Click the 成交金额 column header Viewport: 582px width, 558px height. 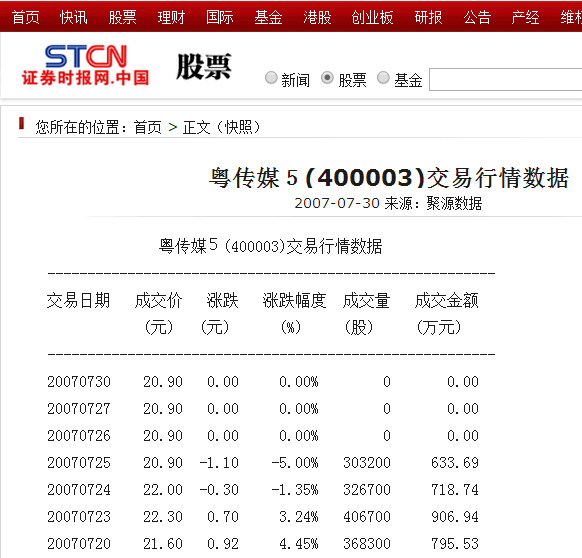tap(447, 300)
